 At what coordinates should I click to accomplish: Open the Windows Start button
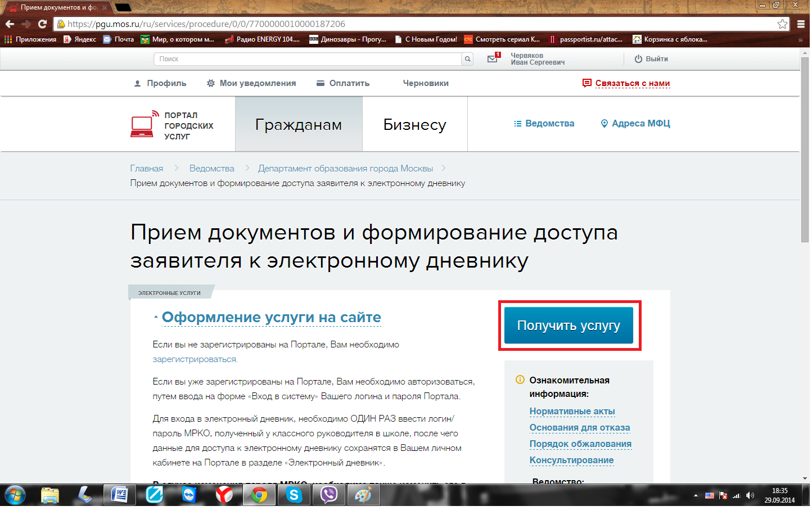point(15,496)
